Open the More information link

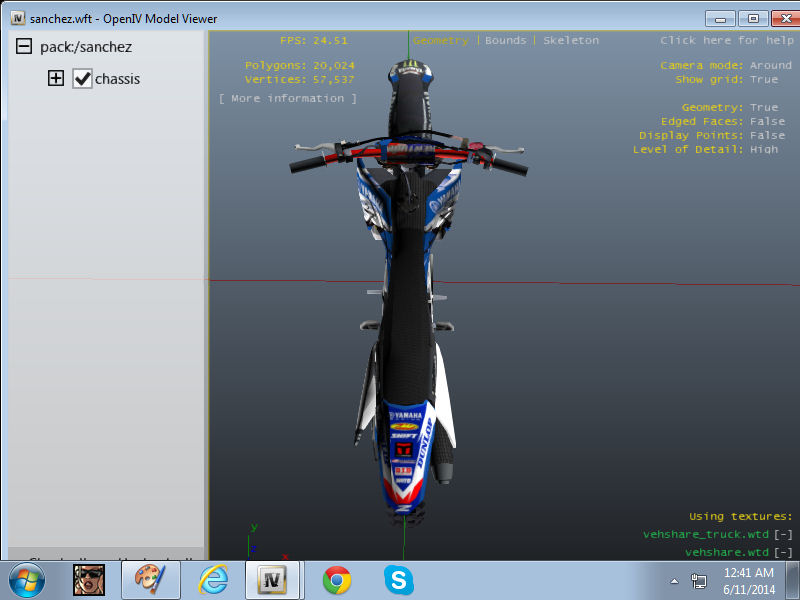(x=288, y=98)
